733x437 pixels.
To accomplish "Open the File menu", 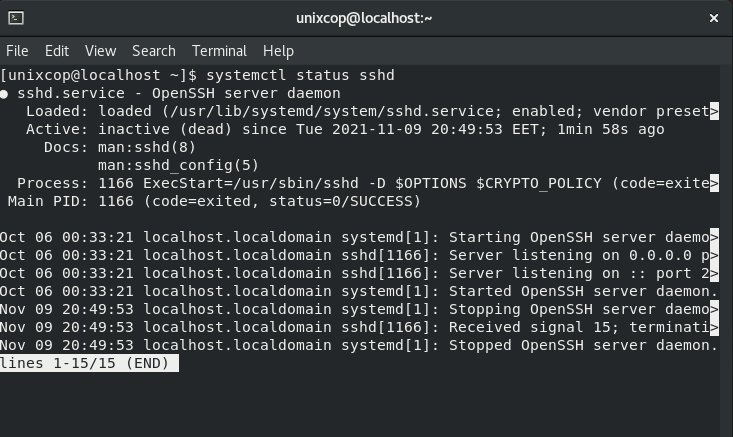I will 17,50.
